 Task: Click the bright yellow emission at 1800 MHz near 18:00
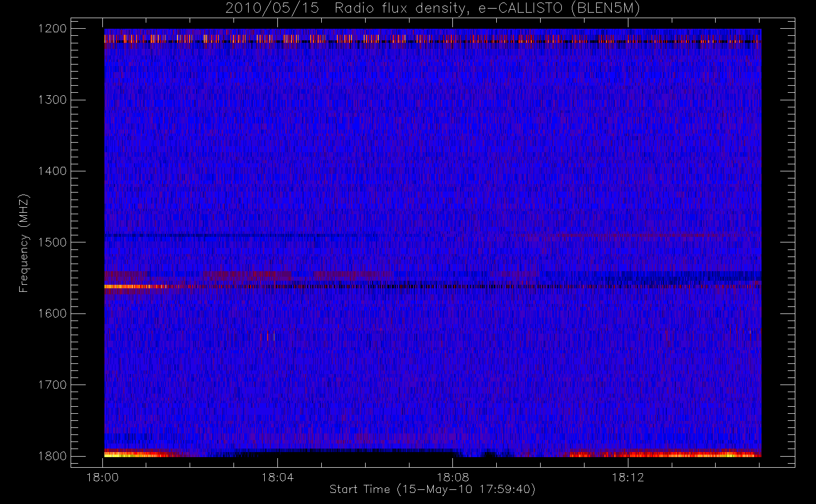132,454
